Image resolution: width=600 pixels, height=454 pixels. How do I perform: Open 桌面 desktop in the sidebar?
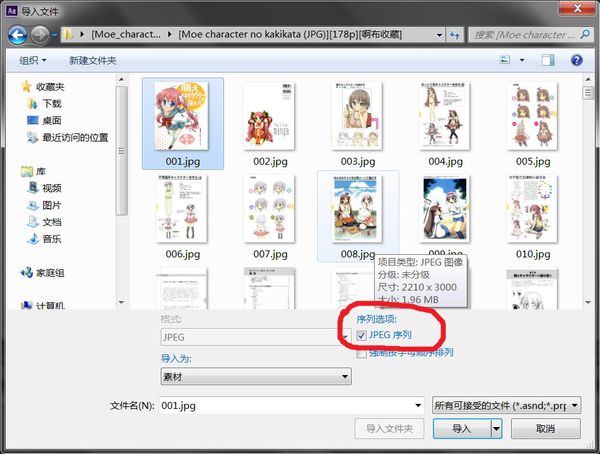point(44,120)
